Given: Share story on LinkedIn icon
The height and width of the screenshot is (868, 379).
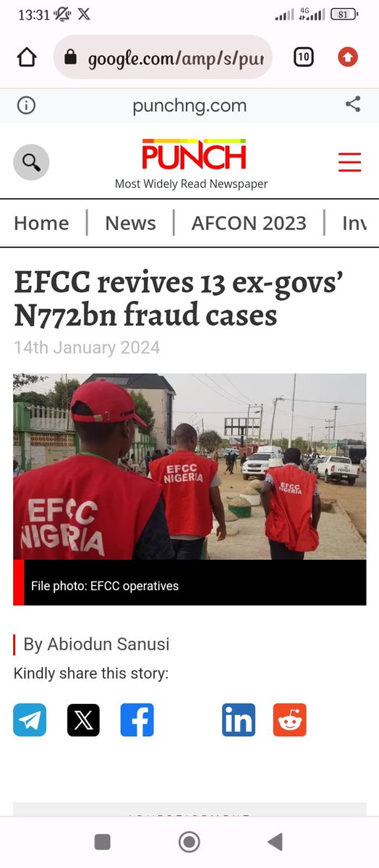Looking at the screenshot, I should tap(239, 720).
